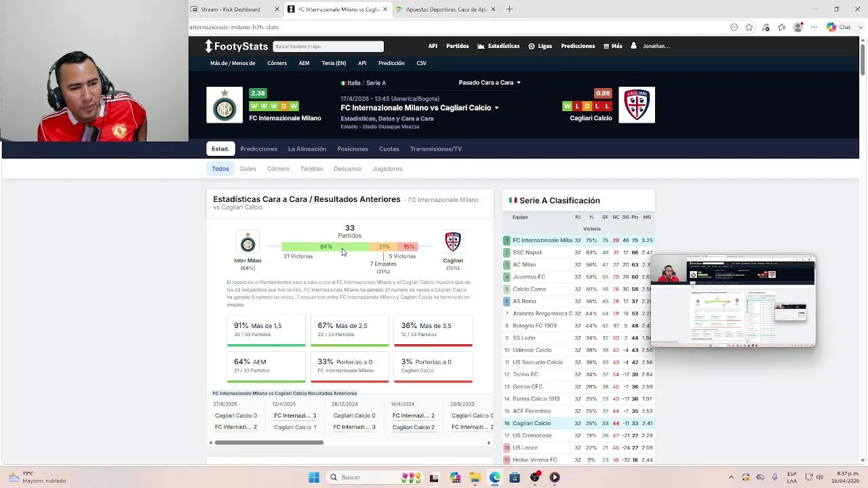Viewport: 868px width, 488px height.
Task: Select the La Alineación tab
Action: [x=307, y=149]
